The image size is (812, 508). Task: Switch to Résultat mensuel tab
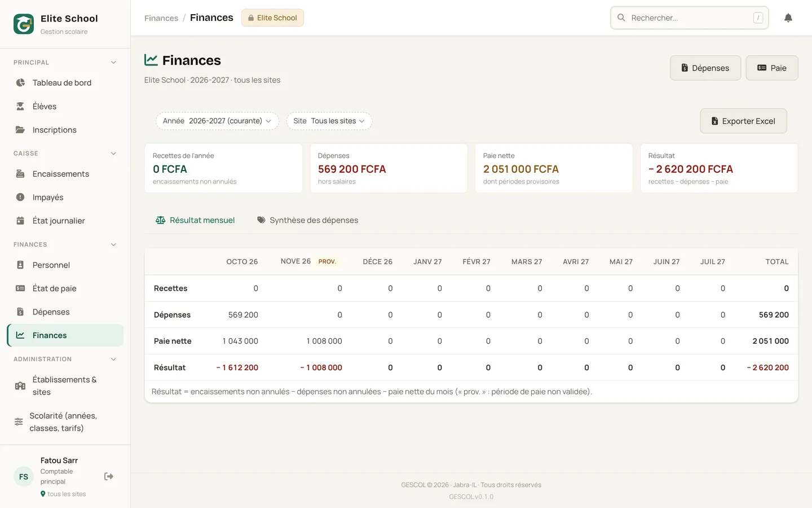point(195,220)
